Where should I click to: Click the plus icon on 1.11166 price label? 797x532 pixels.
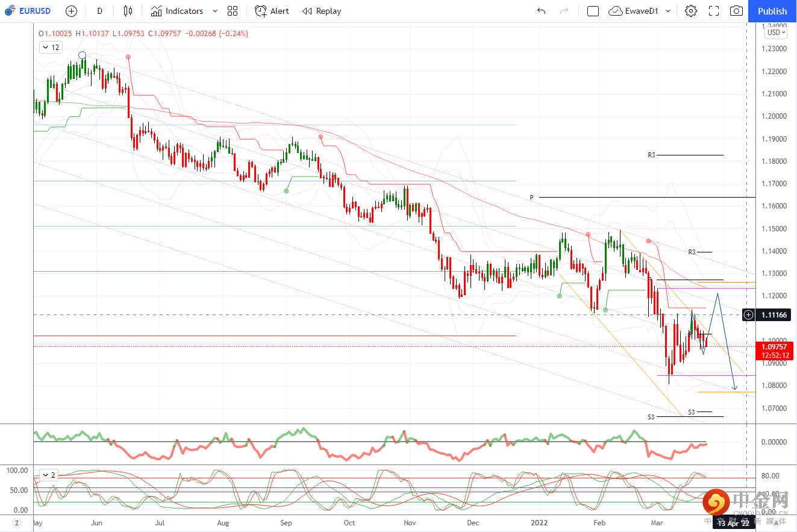click(748, 315)
